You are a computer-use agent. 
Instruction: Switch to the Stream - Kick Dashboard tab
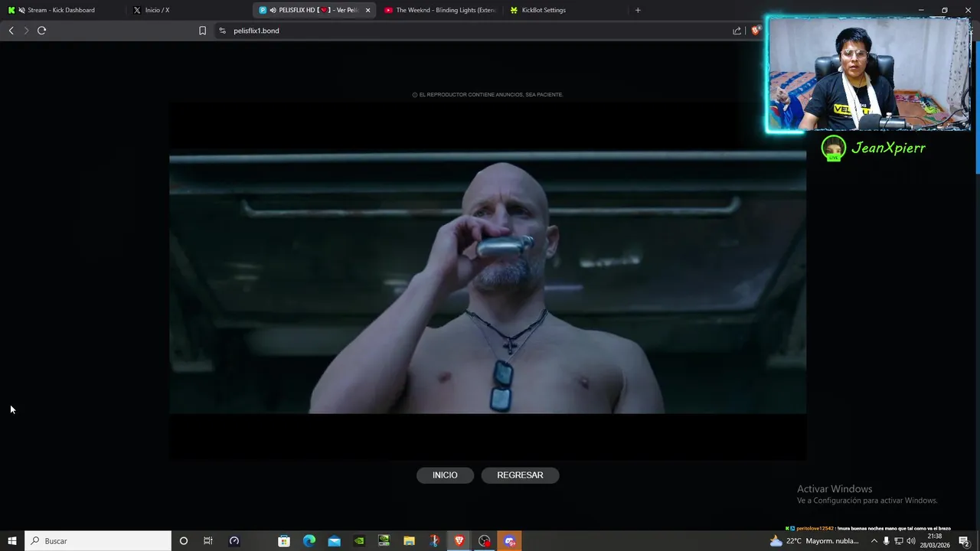click(61, 10)
